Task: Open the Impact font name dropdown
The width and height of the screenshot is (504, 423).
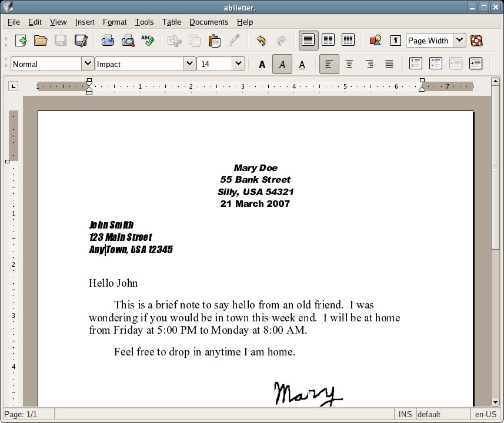Action: tap(189, 64)
